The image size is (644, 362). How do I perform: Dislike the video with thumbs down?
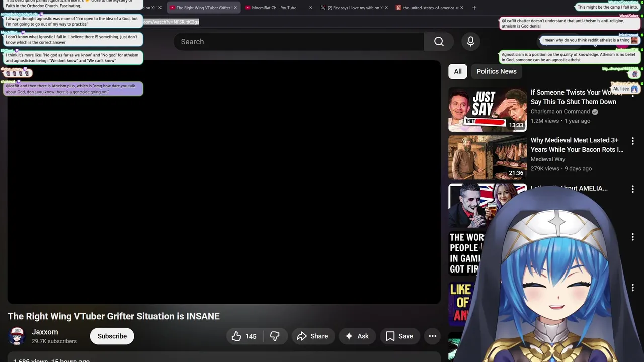[275, 336]
